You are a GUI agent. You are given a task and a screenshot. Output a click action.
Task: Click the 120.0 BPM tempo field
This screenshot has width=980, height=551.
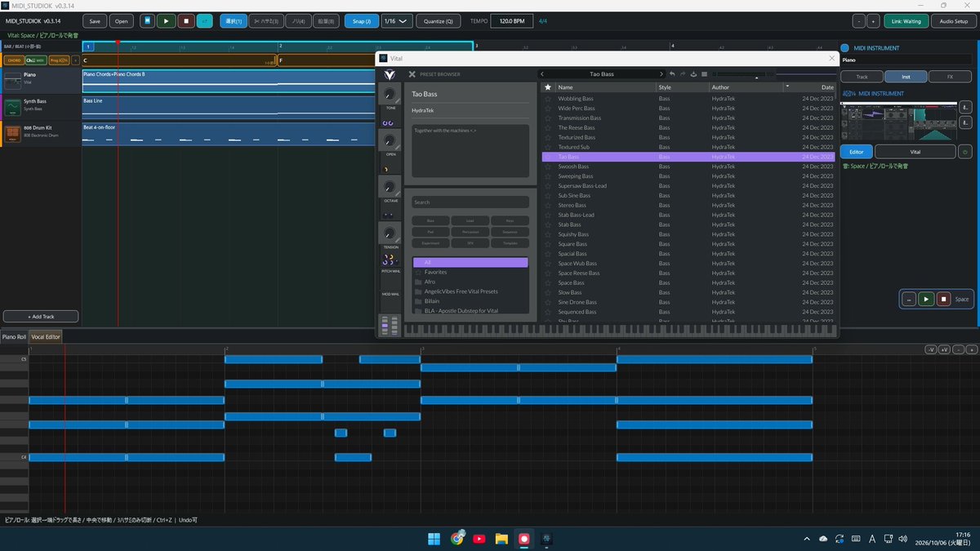(x=513, y=21)
